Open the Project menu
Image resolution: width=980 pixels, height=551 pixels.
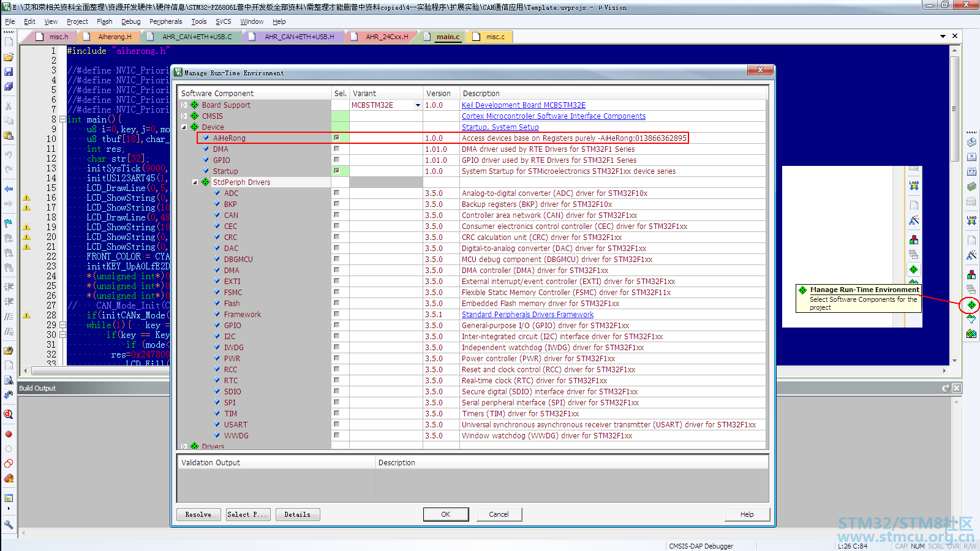click(x=77, y=21)
